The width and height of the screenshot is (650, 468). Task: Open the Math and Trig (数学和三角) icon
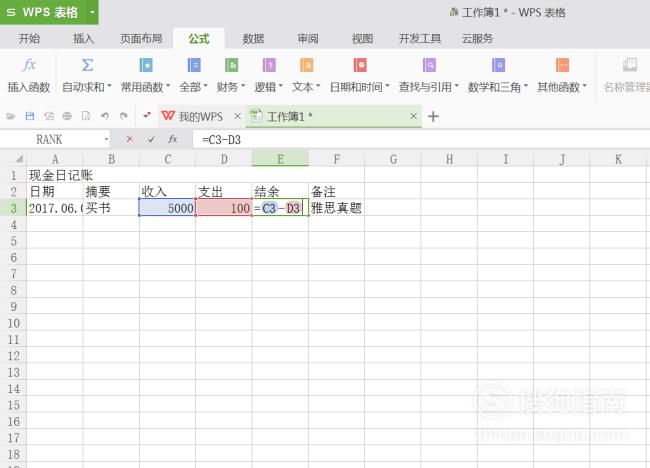pos(498,65)
